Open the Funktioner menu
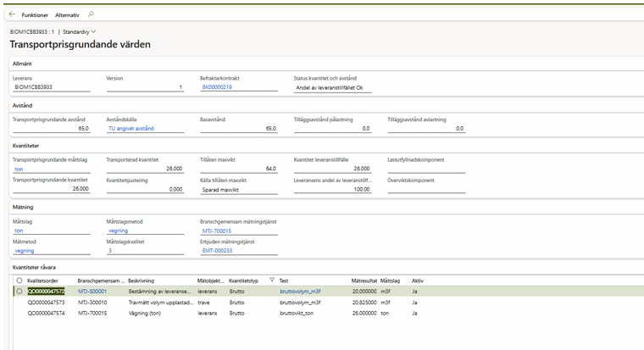644x350 pixels. pos(35,15)
